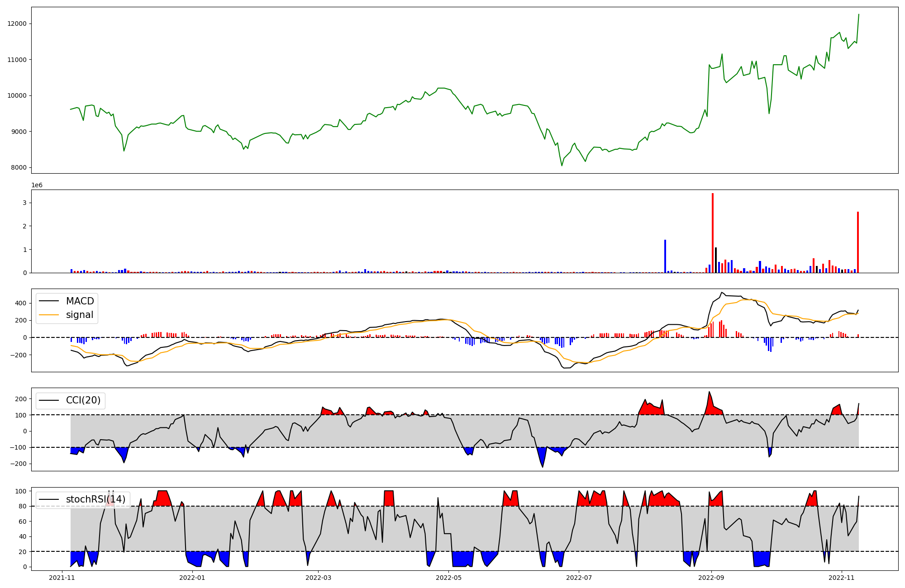The height and width of the screenshot is (588, 905).
Task: Click the orange signal legend line
Action: coord(49,315)
